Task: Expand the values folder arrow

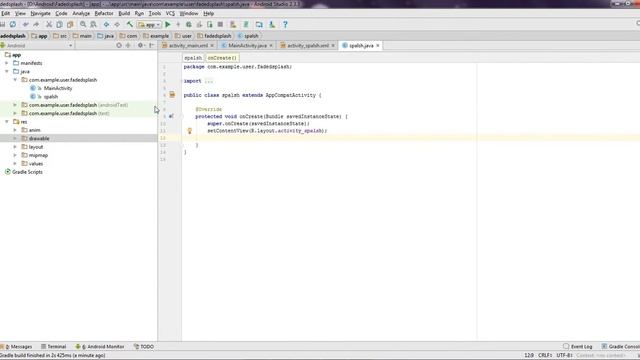Action: tap(15, 163)
